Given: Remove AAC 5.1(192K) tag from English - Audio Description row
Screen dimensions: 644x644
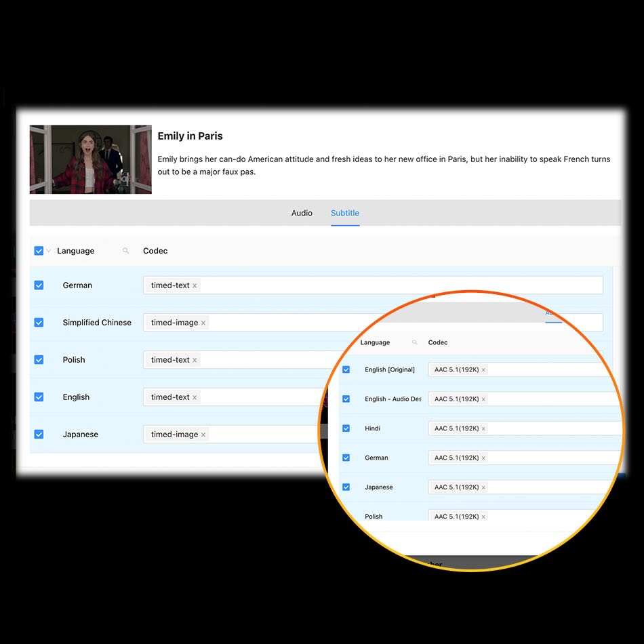Looking at the screenshot, I should point(483,399).
